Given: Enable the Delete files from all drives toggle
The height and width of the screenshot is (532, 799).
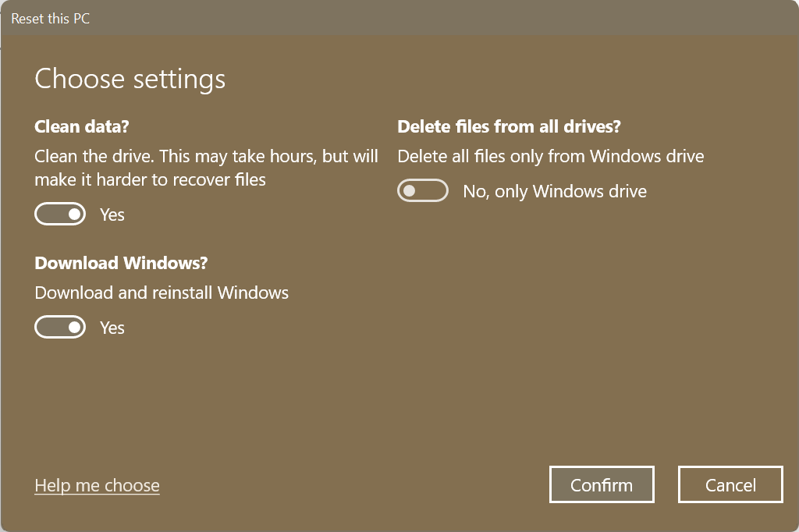Looking at the screenshot, I should (x=423, y=190).
